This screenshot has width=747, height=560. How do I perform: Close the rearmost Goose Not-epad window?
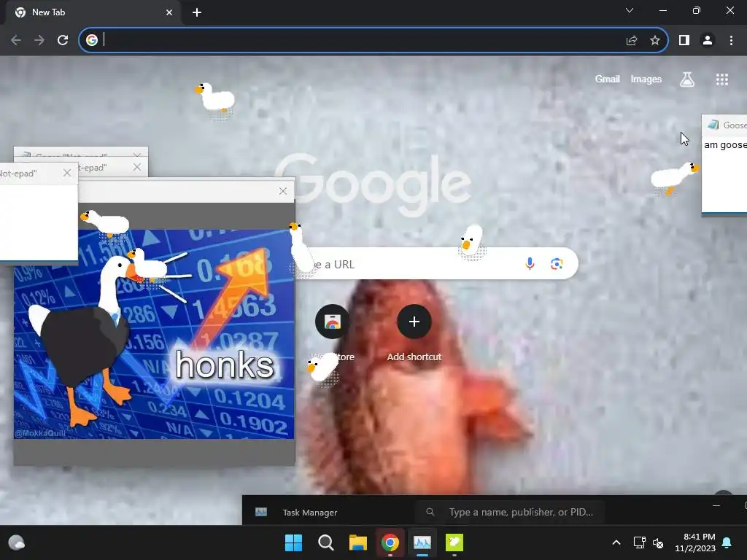(x=137, y=155)
